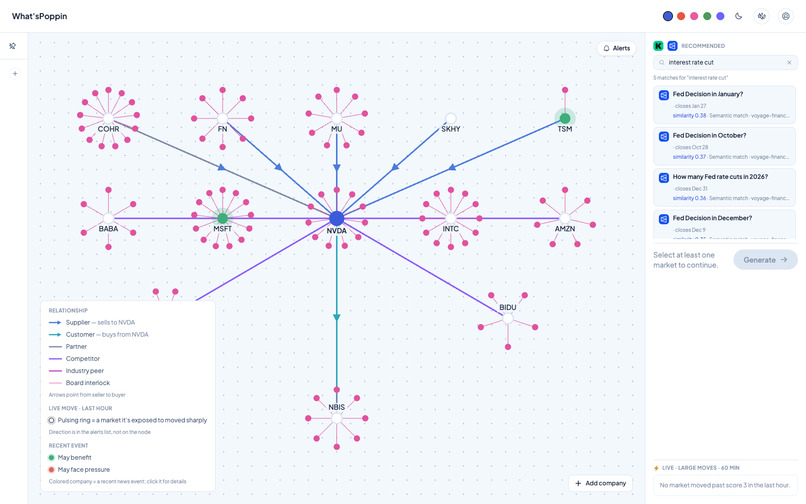Click the LIVE LARGE MOVES lightning icon
This screenshot has width=806, height=504.
[656, 468]
